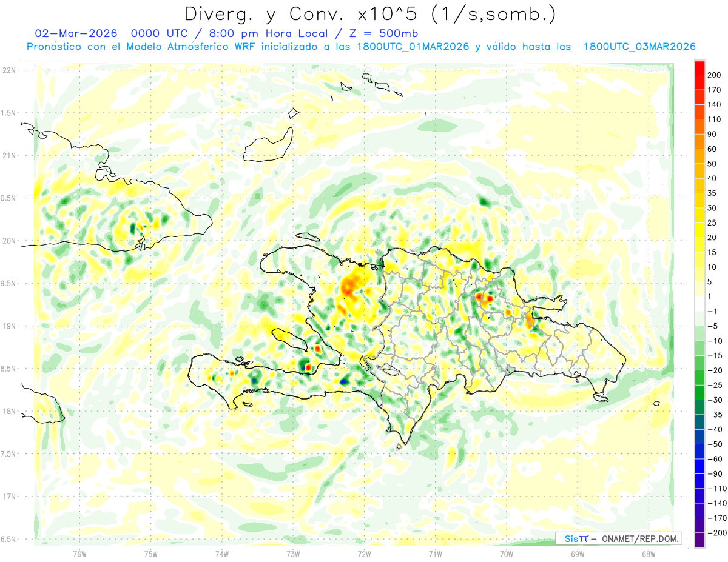Click the "170" value on the color scale
This screenshot has width=728, height=562.
714,90
